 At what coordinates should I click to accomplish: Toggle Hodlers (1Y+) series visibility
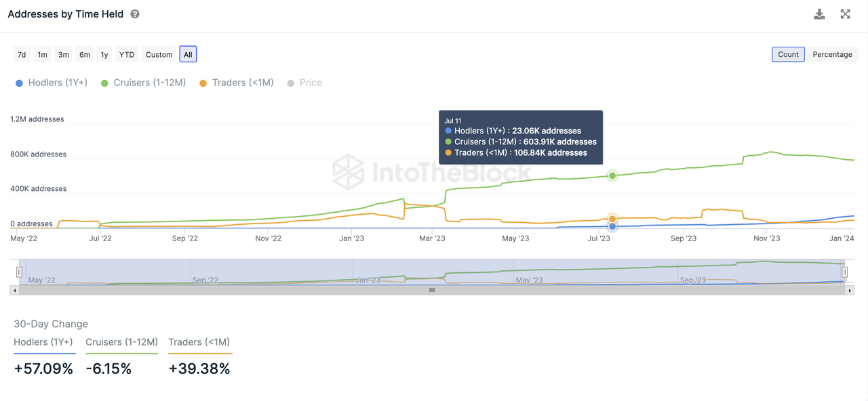click(52, 83)
